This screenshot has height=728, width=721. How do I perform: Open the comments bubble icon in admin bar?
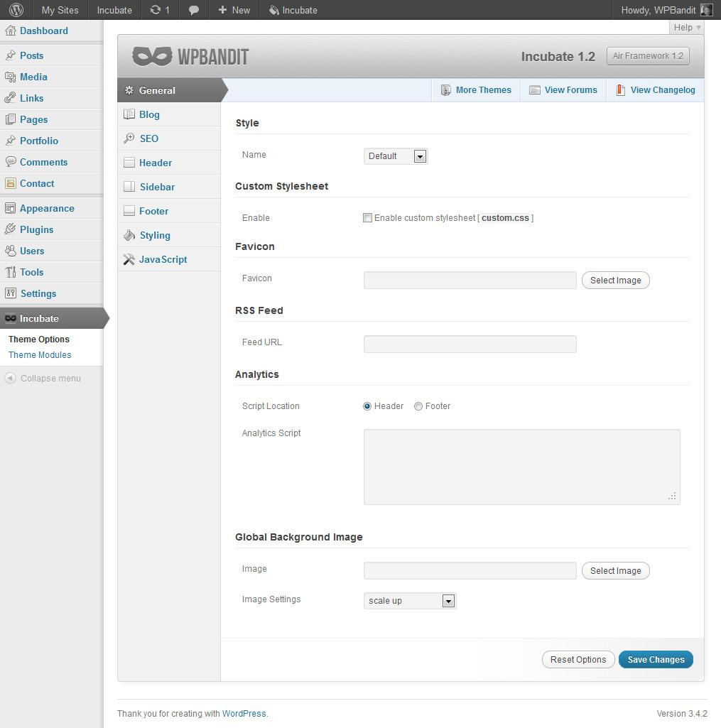(193, 10)
